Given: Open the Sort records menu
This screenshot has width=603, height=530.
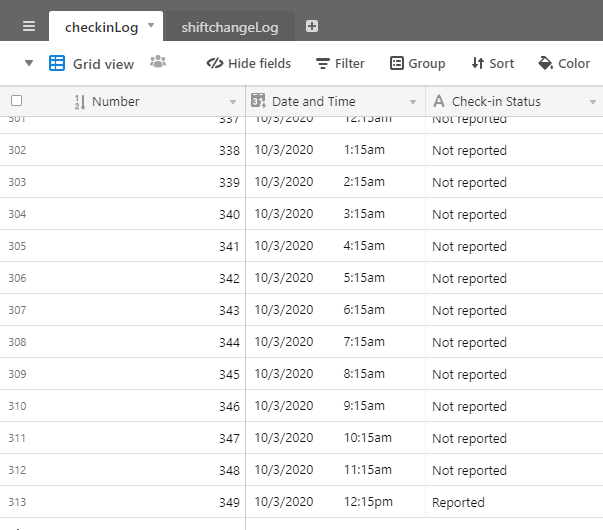Looking at the screenshot, I should 493,63.
